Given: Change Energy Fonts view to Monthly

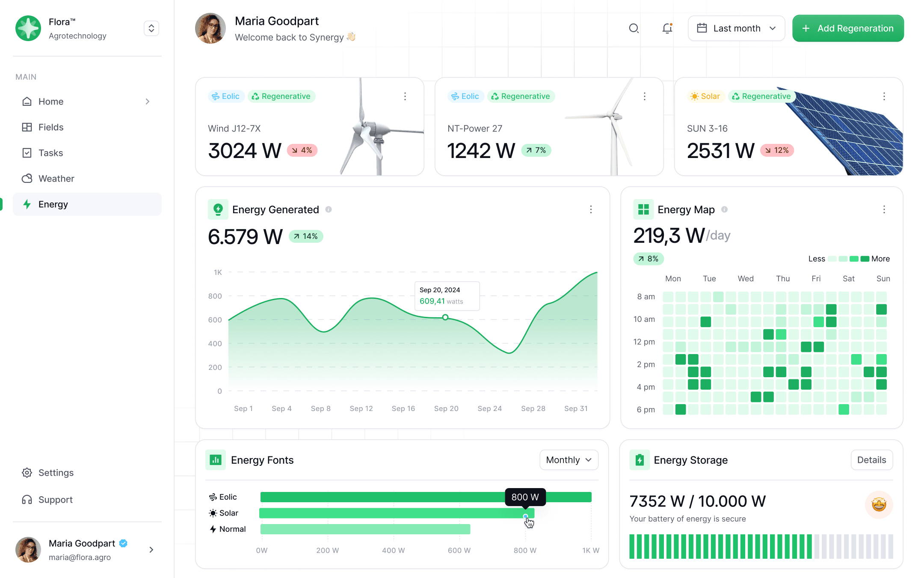Looking at the screenshot, I should point(569,460).
